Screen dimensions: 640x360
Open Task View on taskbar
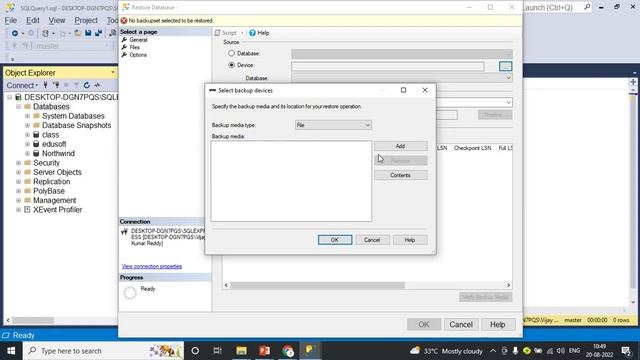pos(218,351)
